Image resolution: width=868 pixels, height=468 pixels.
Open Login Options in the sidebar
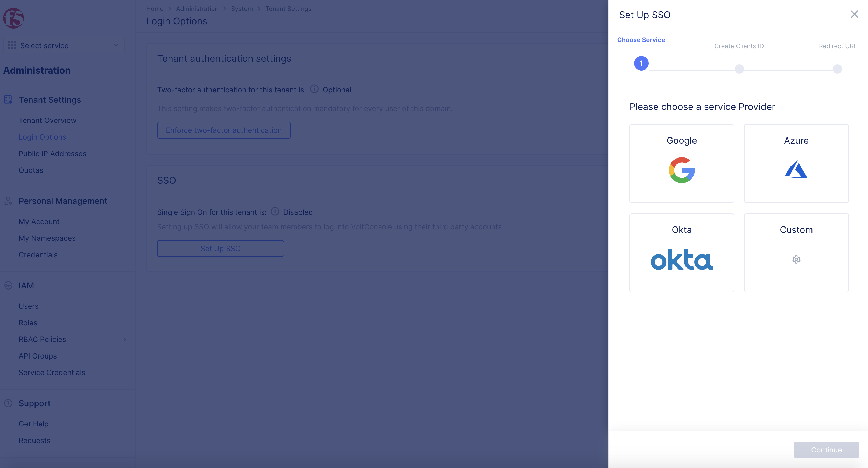(43, 137)
